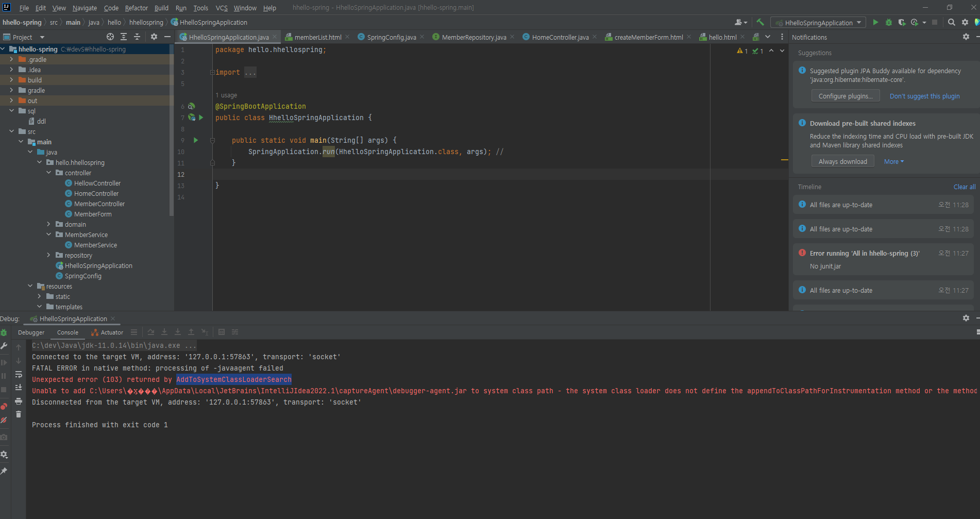The height and width of the screenshot is (519, 980).
Task: Expand all in the Project panel
Action: tap(124, 37)
